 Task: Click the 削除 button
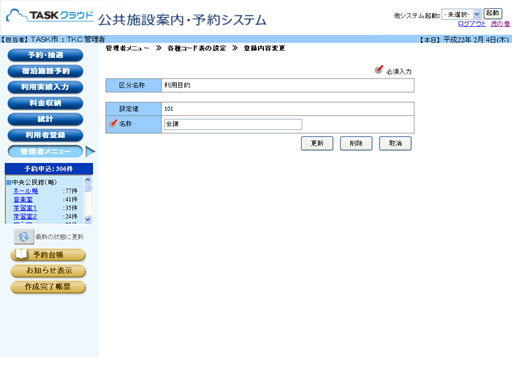pos(356,143)
